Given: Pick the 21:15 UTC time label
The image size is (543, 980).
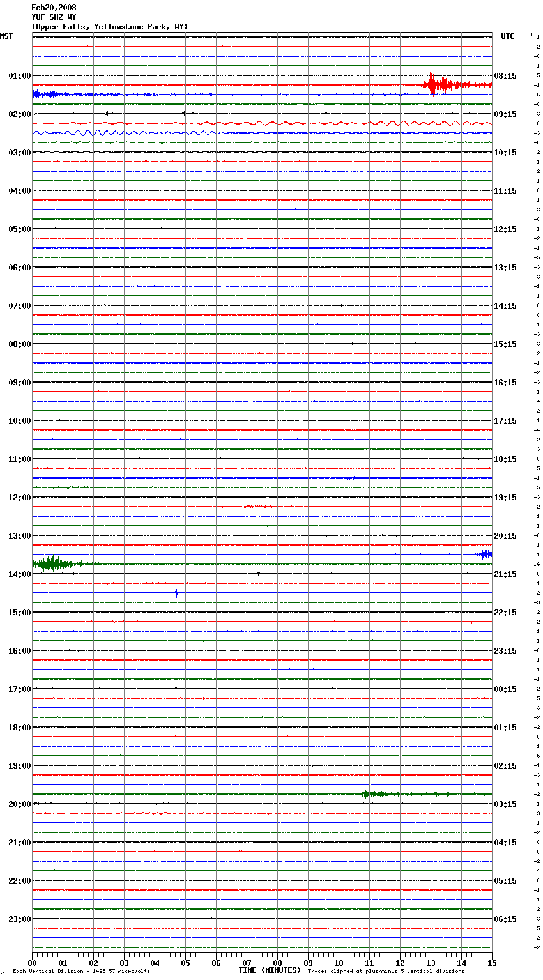Looking at the screenshot, I should point(505,574).
